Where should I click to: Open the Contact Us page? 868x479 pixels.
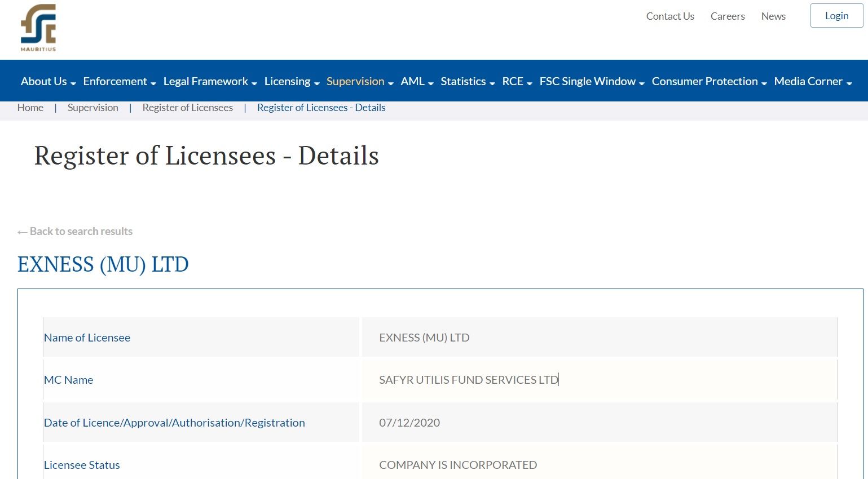coord(670,16)
